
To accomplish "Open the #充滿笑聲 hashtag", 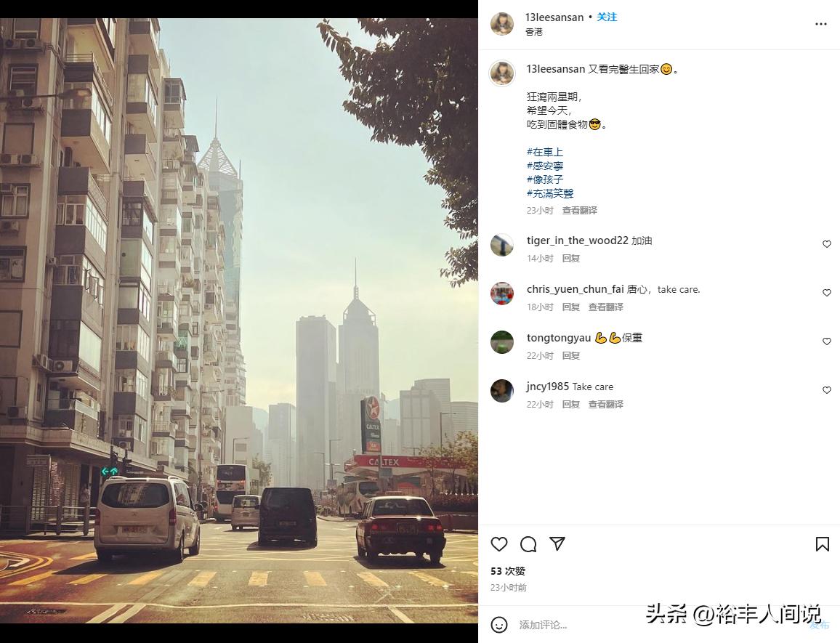I will coord(550,193).
